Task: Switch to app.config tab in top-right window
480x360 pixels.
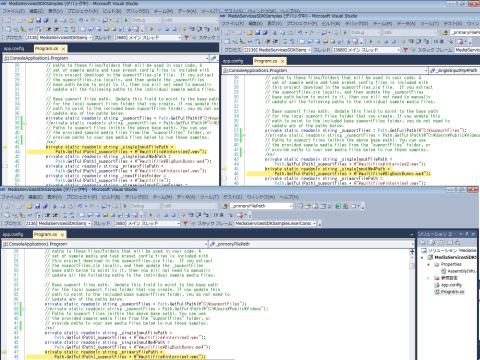Action: pyautogui.click(x=233, y=61)
